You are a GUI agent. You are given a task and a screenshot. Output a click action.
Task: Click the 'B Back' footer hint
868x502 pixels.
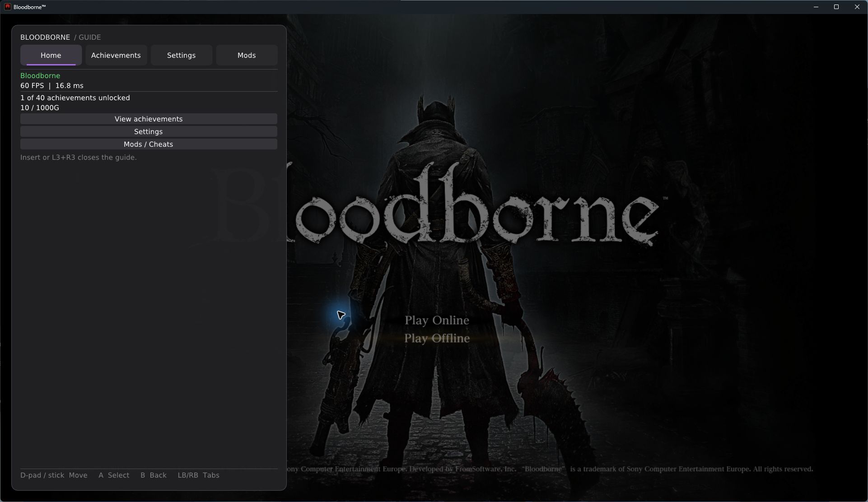click(x=154, y=475)
